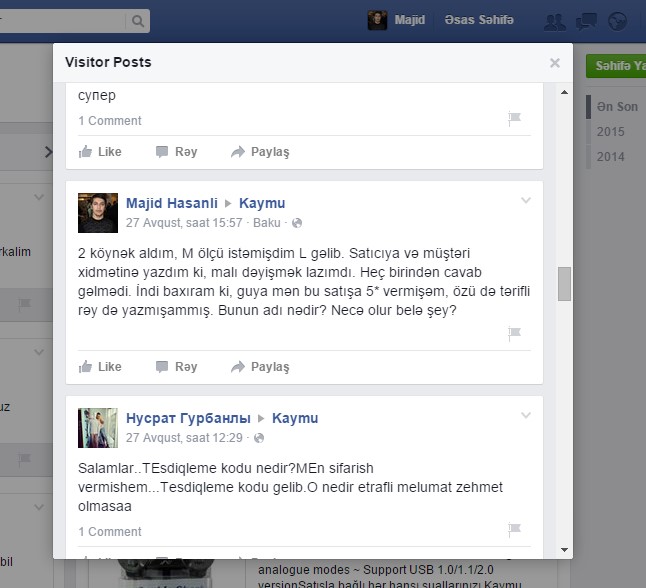Select Ən Son in the timeline

(x=617, y=107)
